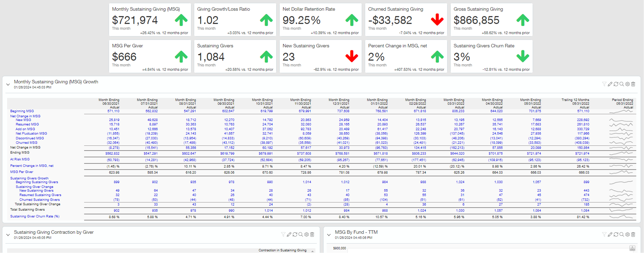Open settings for Sustaining Giving Contraction panel
This screenshot has width=644, height=253.
tap(306, 234)
